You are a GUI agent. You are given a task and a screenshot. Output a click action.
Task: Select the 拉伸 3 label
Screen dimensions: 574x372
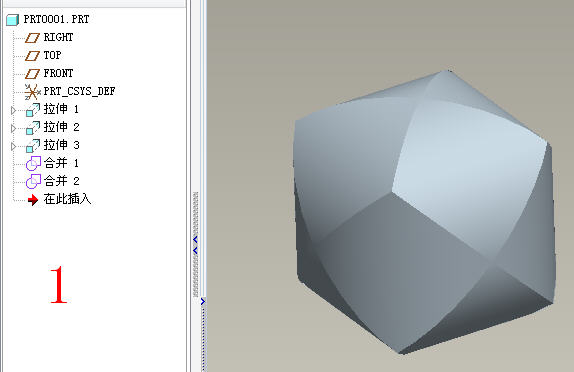click(62, 145)
